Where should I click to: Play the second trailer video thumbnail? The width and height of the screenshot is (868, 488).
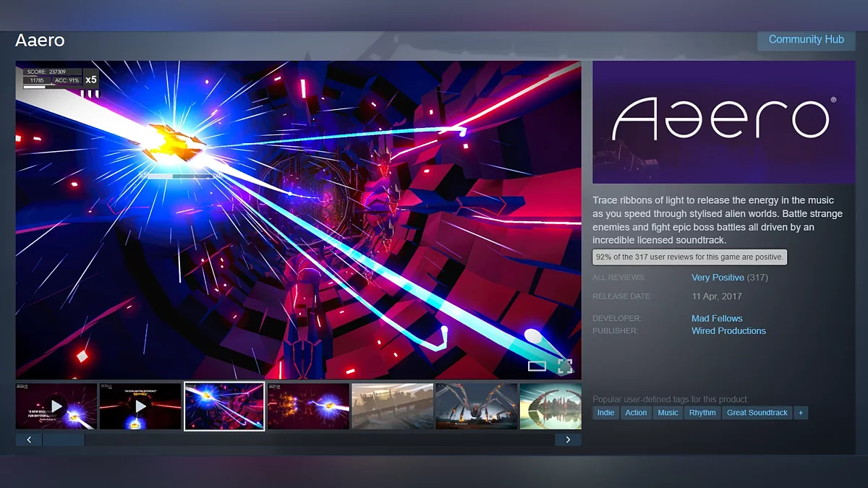point(140,406)
